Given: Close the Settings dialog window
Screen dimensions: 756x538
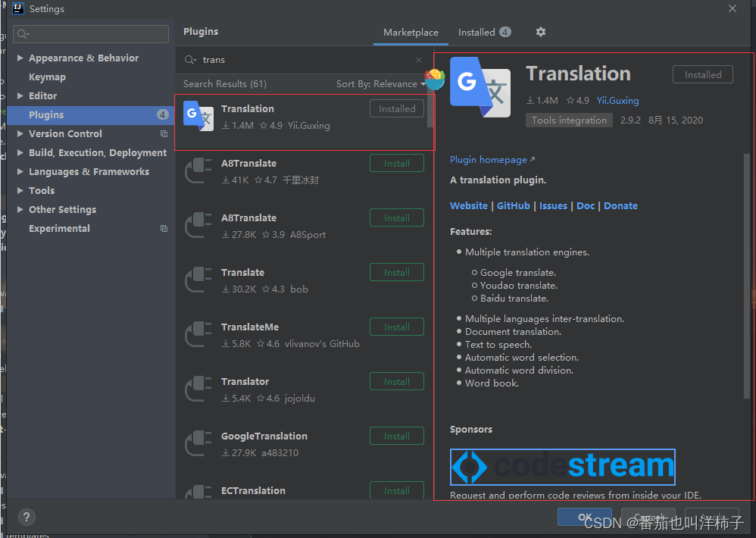Looking at the screenshot, I should [733, 8].
